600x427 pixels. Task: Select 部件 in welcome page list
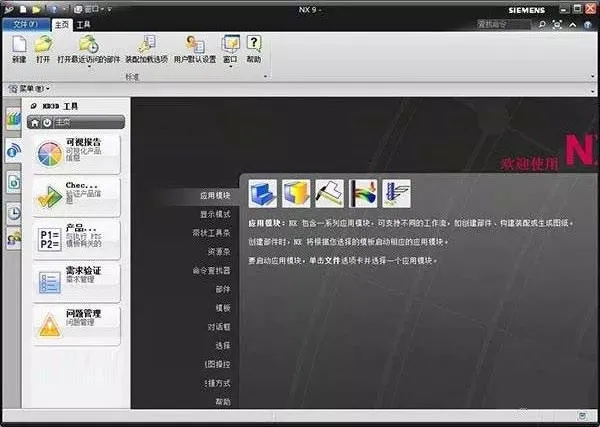point(223,289)
